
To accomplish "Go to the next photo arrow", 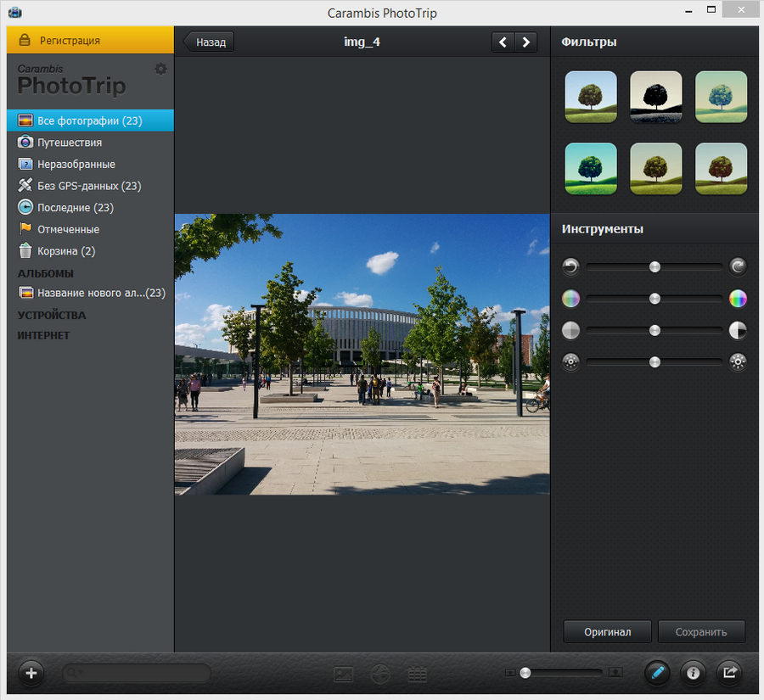I will (x=526, y=42).
